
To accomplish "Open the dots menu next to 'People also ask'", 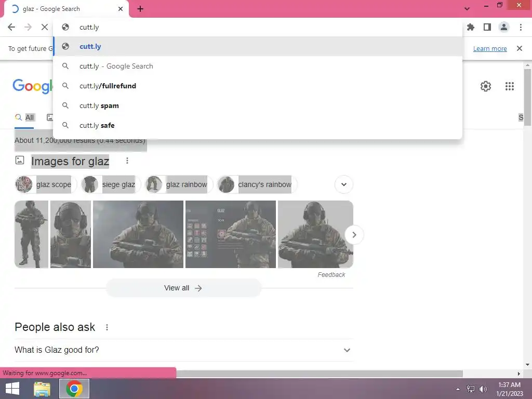I will (x=107, y=327).
